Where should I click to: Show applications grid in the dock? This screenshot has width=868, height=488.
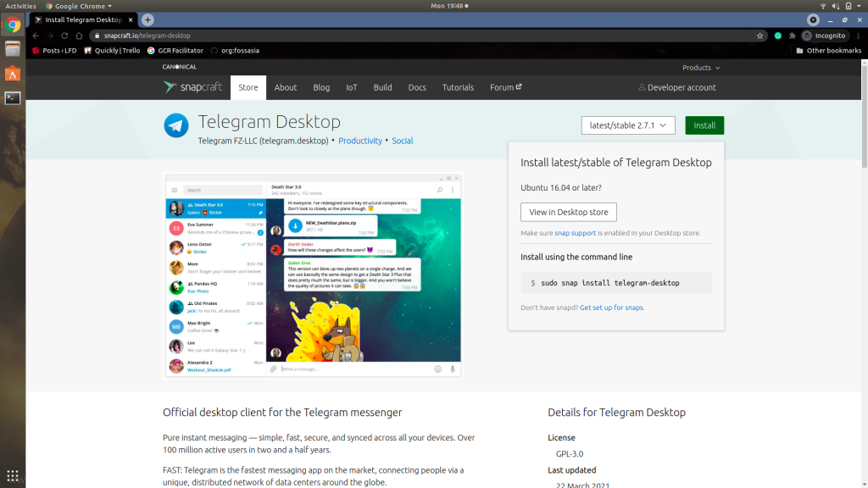pos(13,475)
